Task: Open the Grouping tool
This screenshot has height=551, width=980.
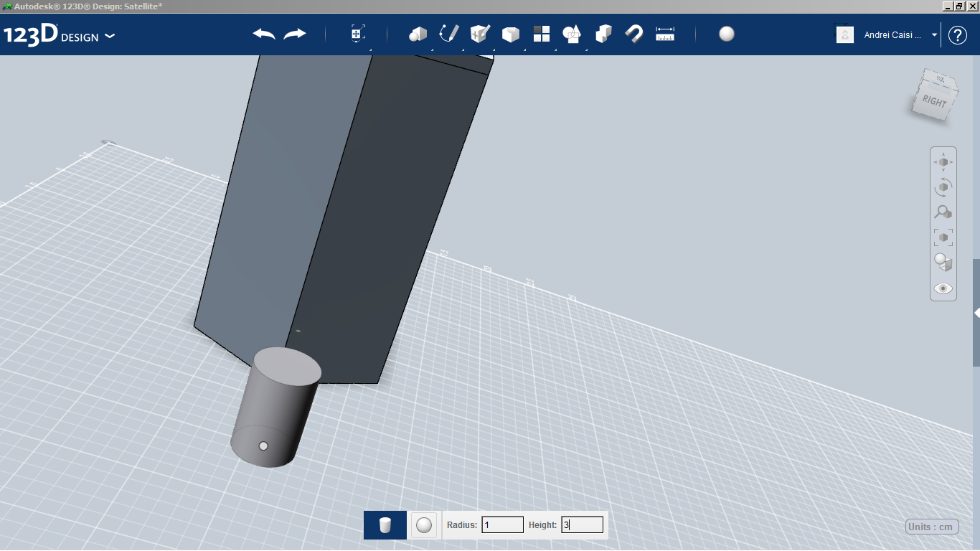Action: click(572, 34)
